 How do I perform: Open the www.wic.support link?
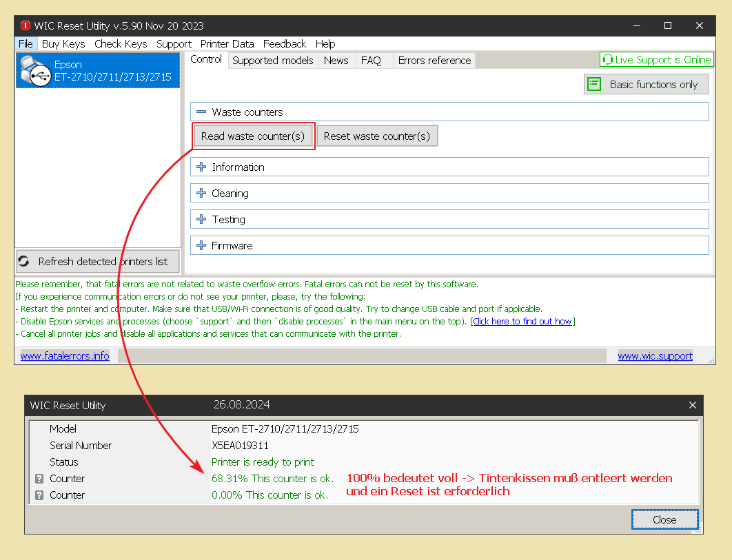click(655, 356)
